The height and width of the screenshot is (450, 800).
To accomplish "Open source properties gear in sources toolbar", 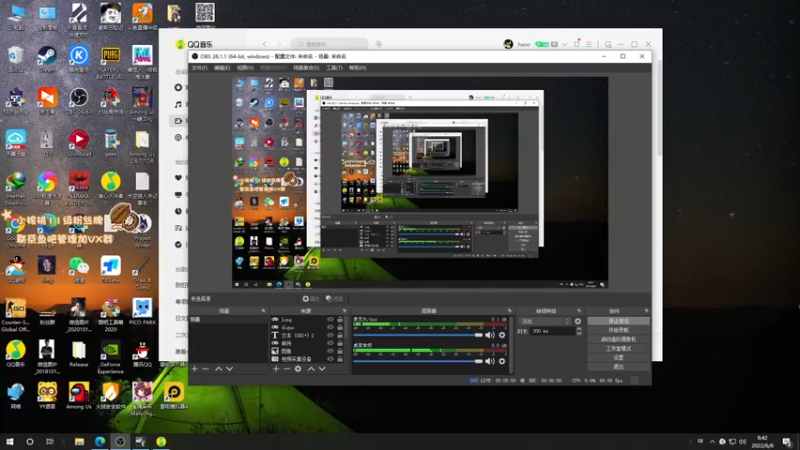I will tap(298, 368).
